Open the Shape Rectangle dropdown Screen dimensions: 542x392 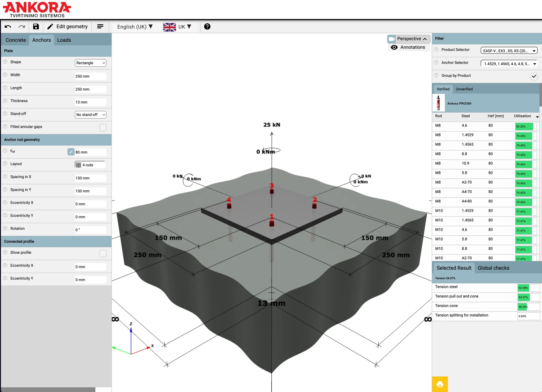pos(90,63)
